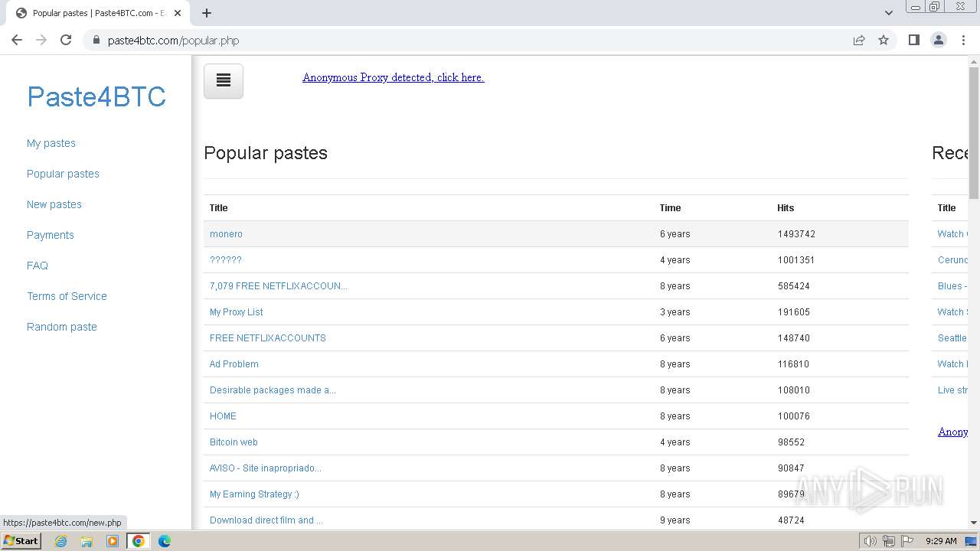Open the FREE NETFLIXACCOUNTS paste

[x=268, y=338]
